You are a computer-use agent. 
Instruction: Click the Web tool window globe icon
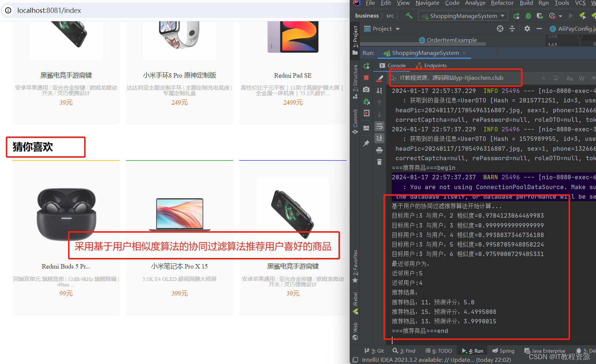point(355,337)
